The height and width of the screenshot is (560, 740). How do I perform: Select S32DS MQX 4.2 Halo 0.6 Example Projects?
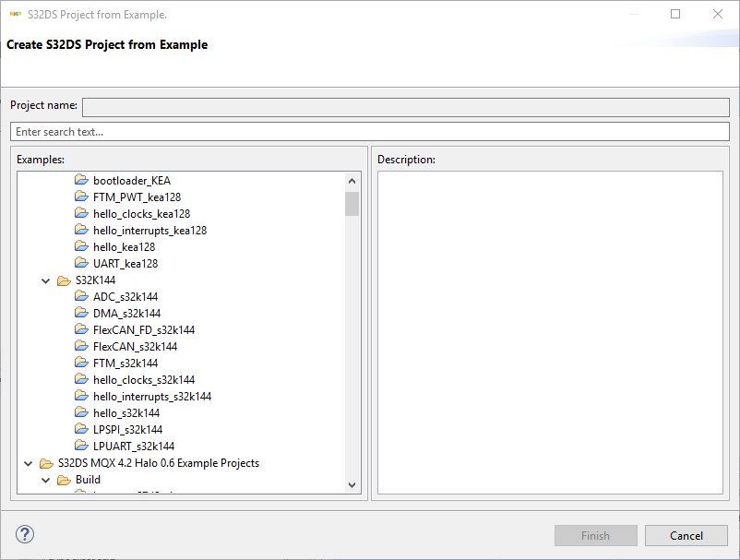[159, 463]
